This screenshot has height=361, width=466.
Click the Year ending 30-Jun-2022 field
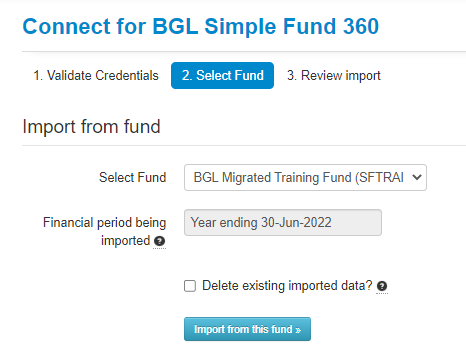tap(283, 222)
